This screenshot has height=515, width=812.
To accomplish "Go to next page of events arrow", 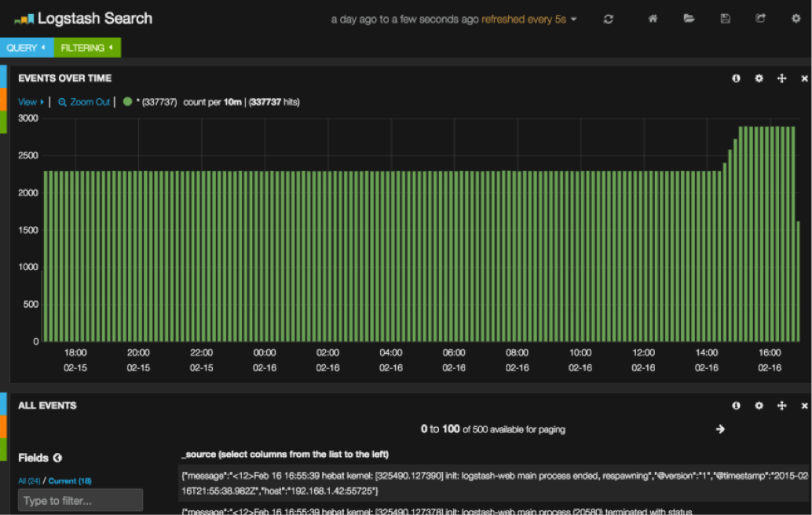I will pos(720,429).
